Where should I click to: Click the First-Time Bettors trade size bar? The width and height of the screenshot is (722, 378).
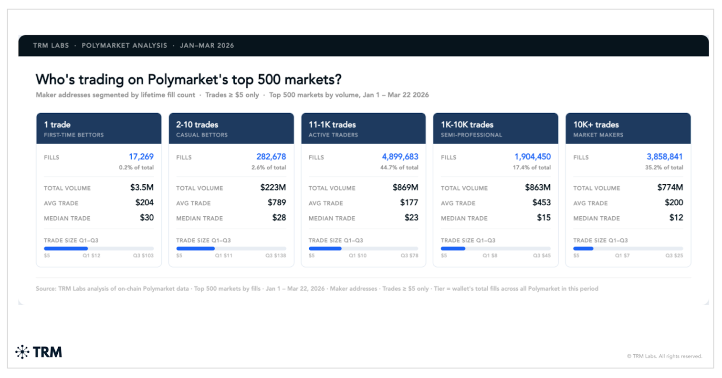coord(99,249)
